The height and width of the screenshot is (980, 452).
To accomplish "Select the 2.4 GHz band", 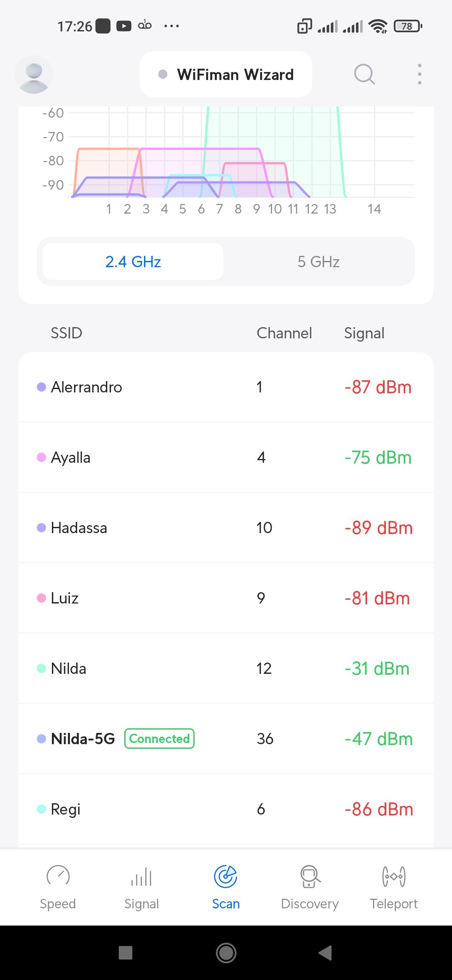I will (133, 262).
